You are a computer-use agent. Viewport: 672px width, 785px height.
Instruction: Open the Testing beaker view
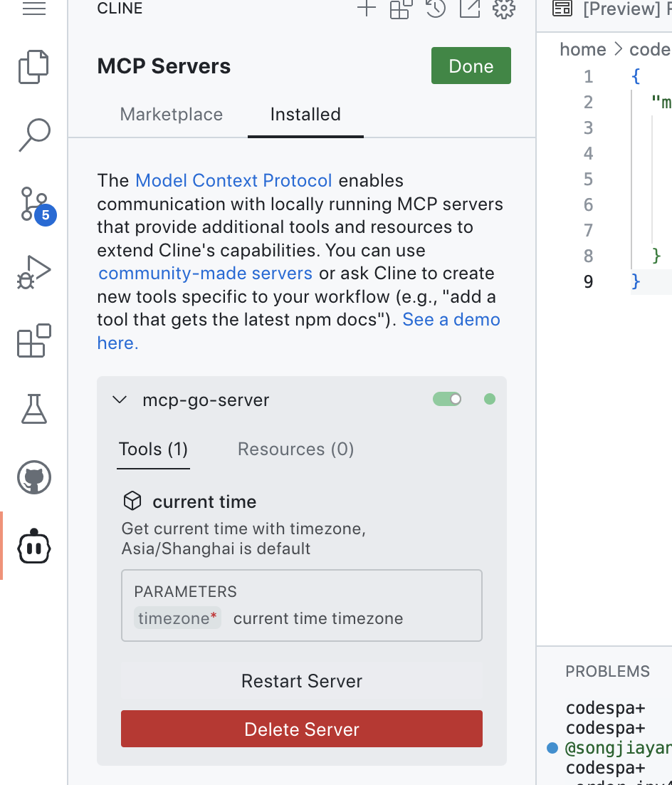coord(33,409)
